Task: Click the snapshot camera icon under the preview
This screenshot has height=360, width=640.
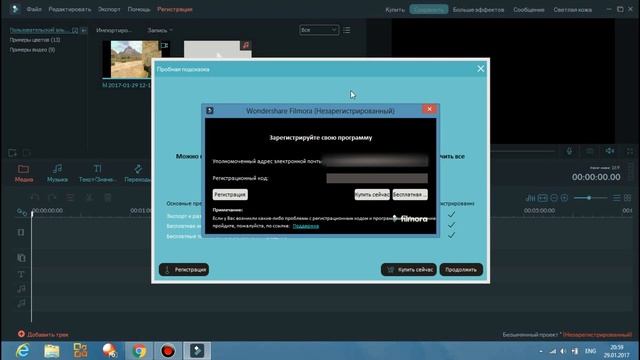Action: tap(590, 151)
